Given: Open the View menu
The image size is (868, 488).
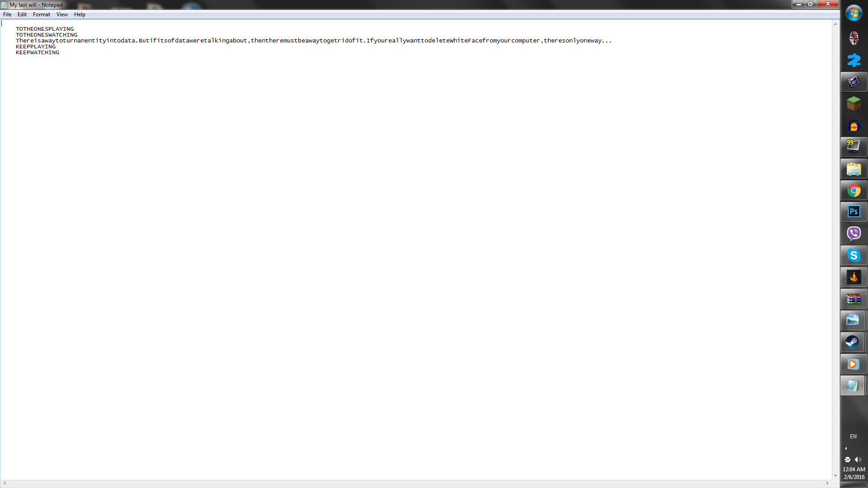Looking at the screenshot, I should (x=62, y=14).
